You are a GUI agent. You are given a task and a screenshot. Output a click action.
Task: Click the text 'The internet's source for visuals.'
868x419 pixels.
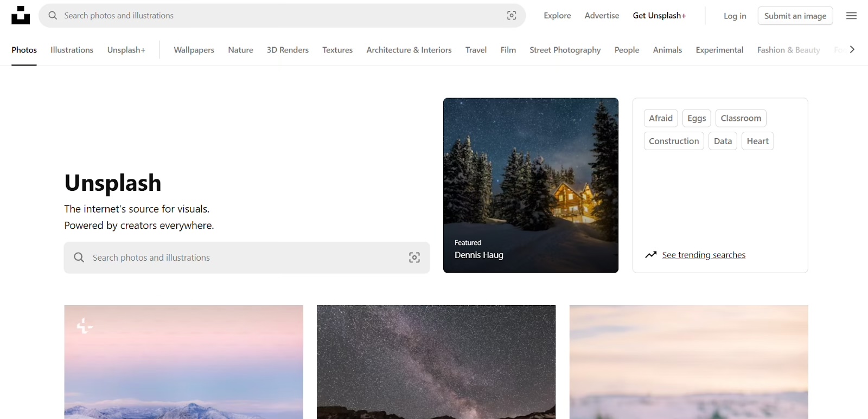pyautogui.click(x=137, y=209)
